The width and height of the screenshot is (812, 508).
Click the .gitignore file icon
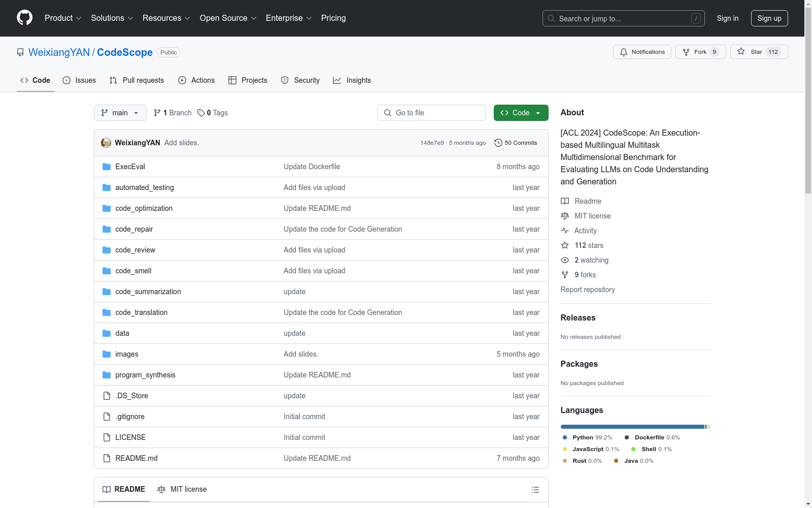click(x=107, y=417)
